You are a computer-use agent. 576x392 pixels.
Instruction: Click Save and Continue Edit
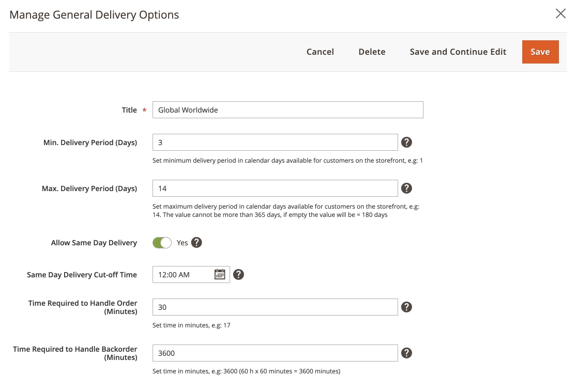[458, 52]
